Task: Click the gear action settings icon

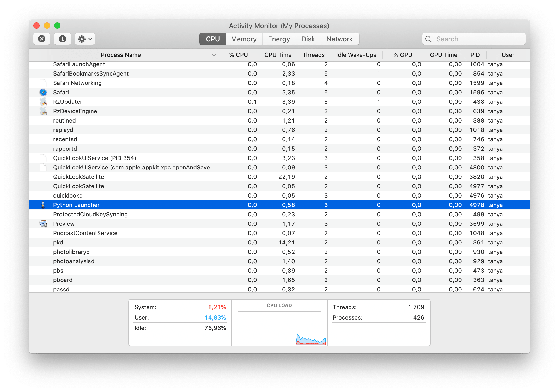Action: [x=82, y=39]
